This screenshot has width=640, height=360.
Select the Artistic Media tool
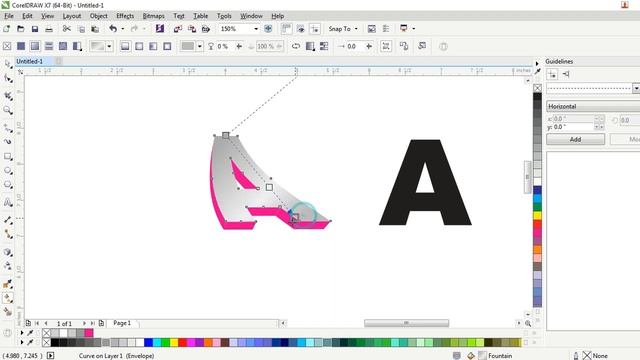pos(8,142)
